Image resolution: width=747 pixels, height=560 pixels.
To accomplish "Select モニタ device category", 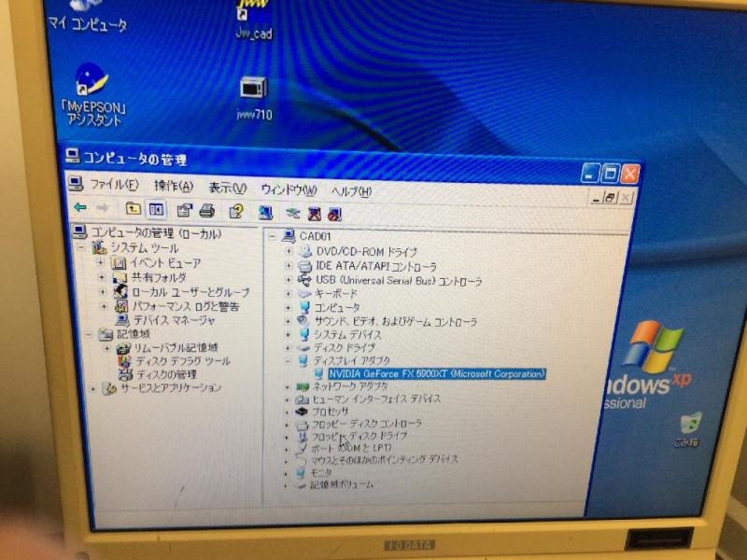I will pyautogui.click(x=320, y=472).
